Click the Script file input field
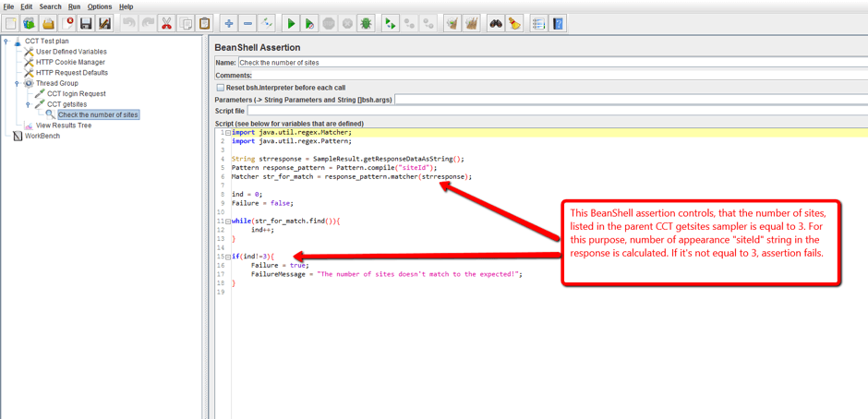Viewport: 868px width, 419px height. (558, 110)
